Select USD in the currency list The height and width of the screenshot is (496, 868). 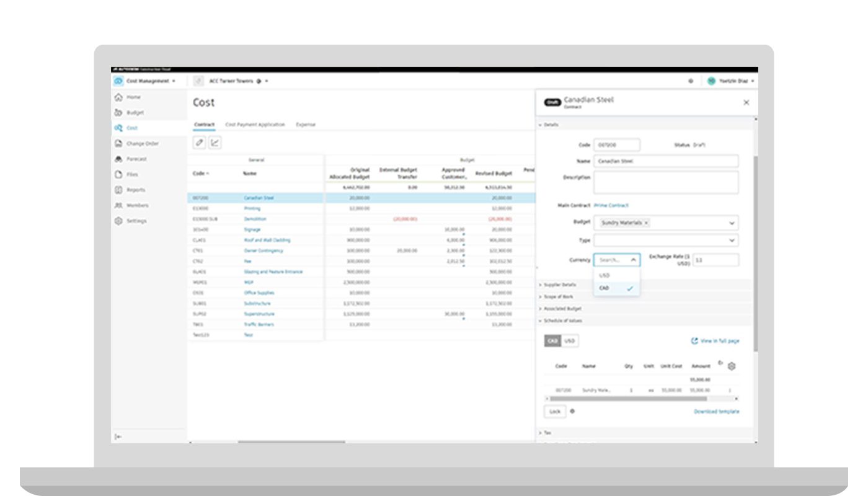[617, 275]
